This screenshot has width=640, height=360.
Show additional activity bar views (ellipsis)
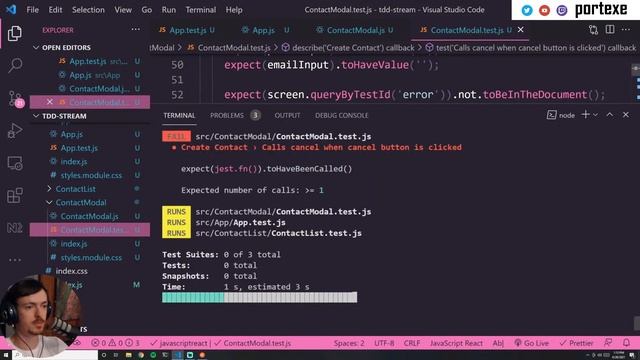[15, 260]
